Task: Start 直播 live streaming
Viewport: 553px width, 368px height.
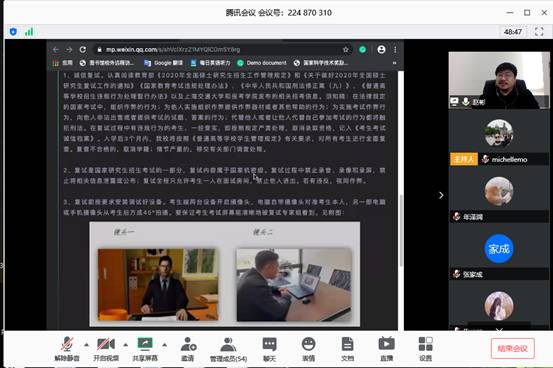Action: tap(387, 349)
